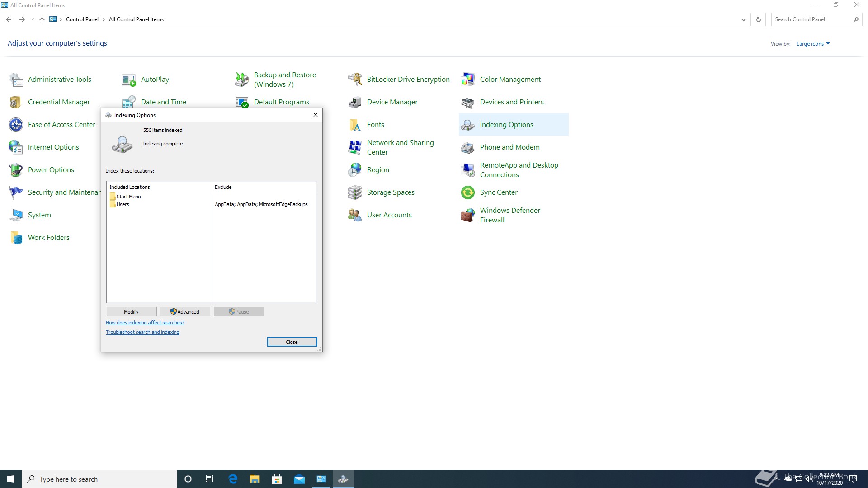Open Windows Defender Firewall icon
Viewport: 868px width, 488px height.
468,215
